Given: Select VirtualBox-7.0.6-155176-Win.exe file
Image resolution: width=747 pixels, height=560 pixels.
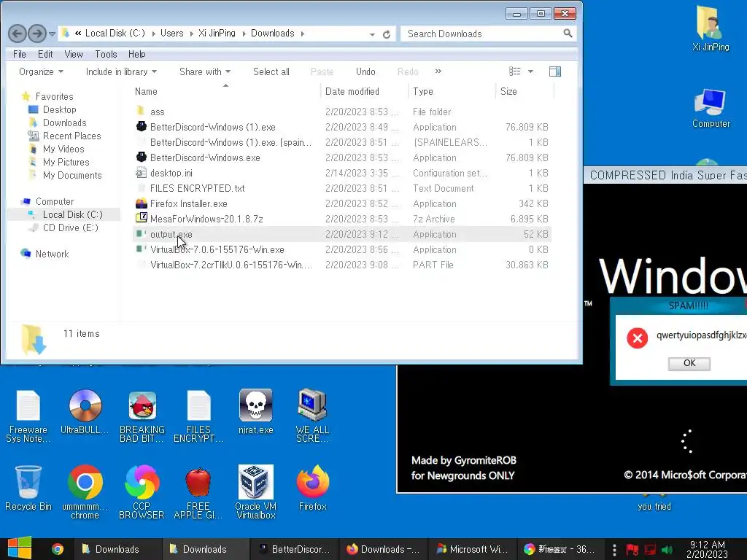Looking at the screenshot, I should pos(341,249).
